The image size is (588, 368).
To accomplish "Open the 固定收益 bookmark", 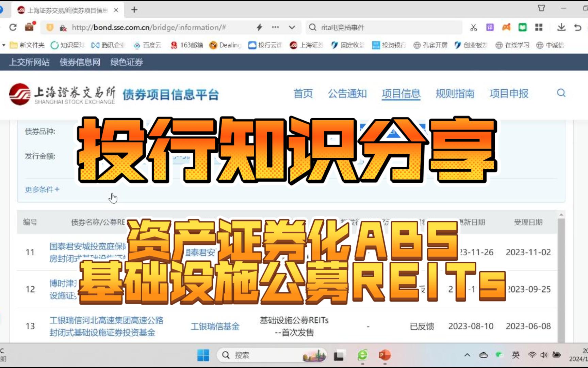I will (347, 45).
